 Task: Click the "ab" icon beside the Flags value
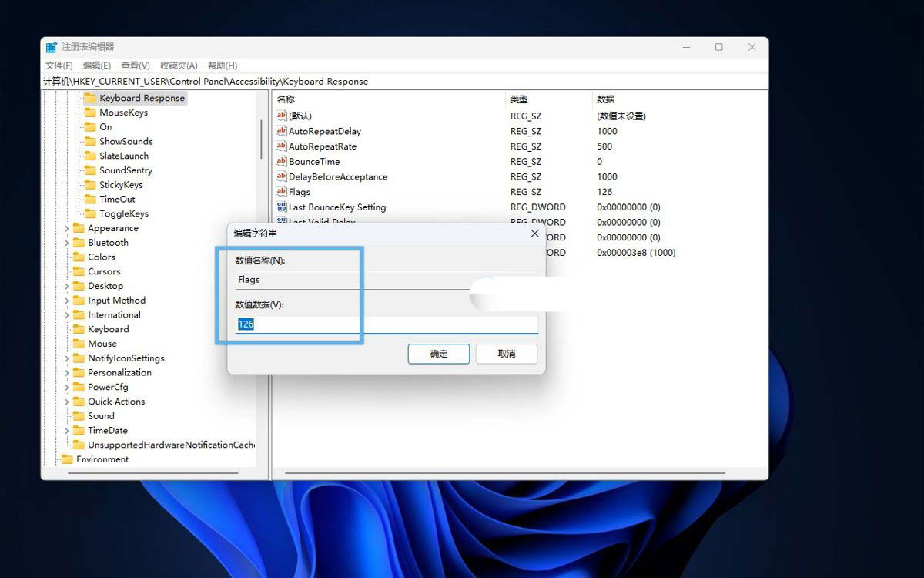(282, 191)
